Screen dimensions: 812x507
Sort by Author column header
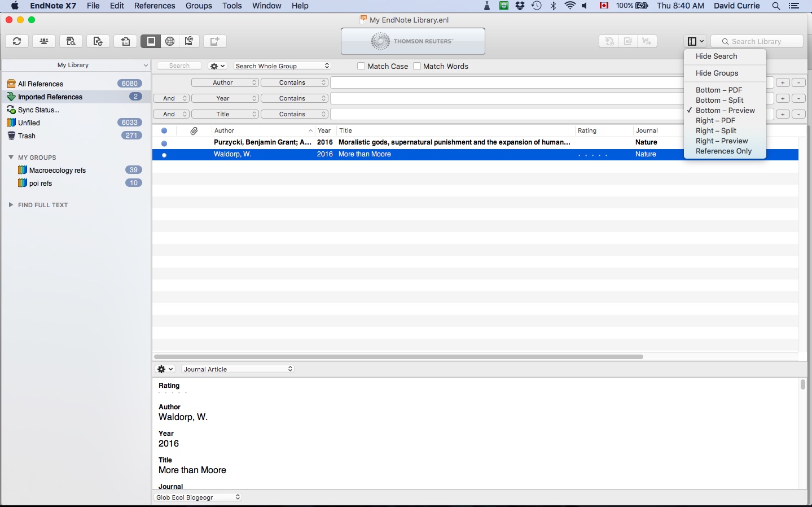pos(262,130)
